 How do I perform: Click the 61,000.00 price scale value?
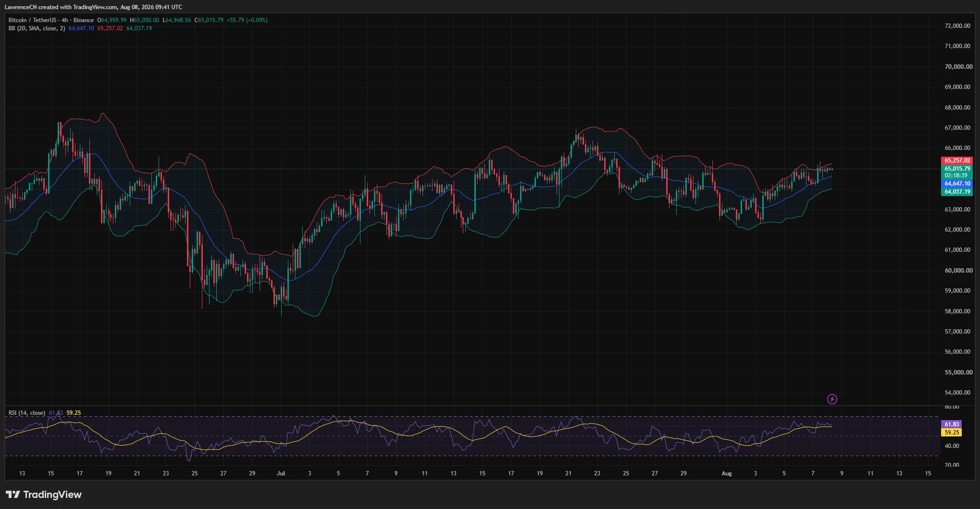click(x=957, y=250)
